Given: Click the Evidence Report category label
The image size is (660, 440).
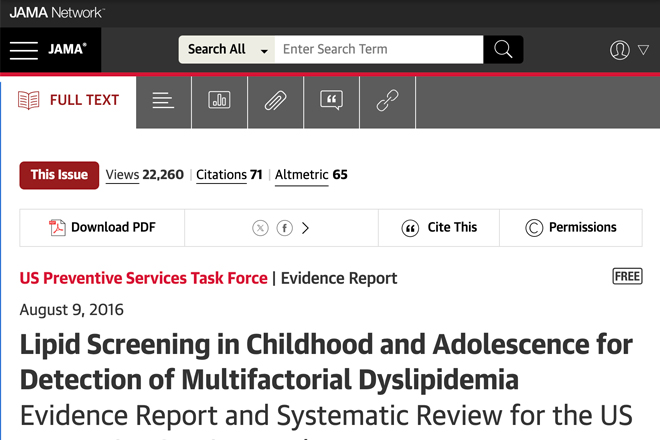Looking at the screenshot, I should tap(339, 278).
